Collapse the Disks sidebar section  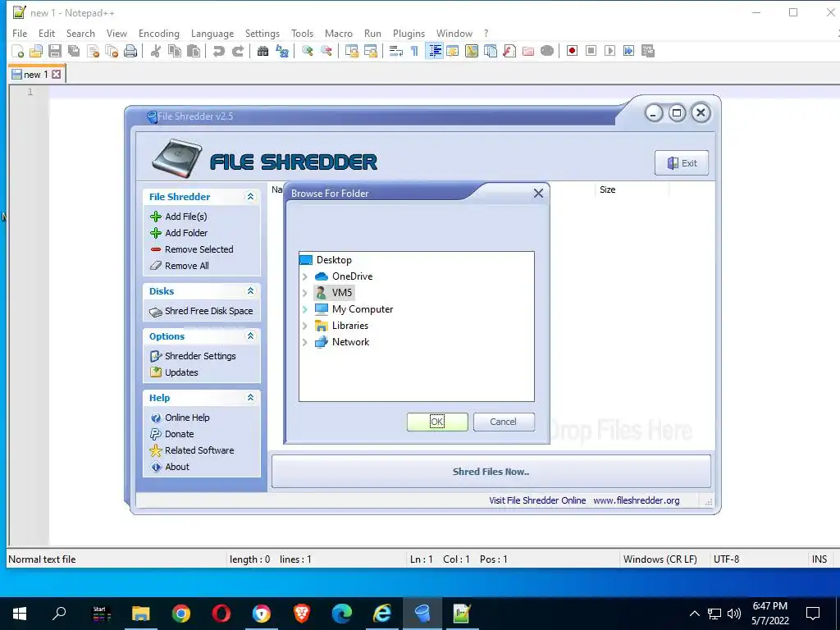pyautogui.click(x=250, y=291)
